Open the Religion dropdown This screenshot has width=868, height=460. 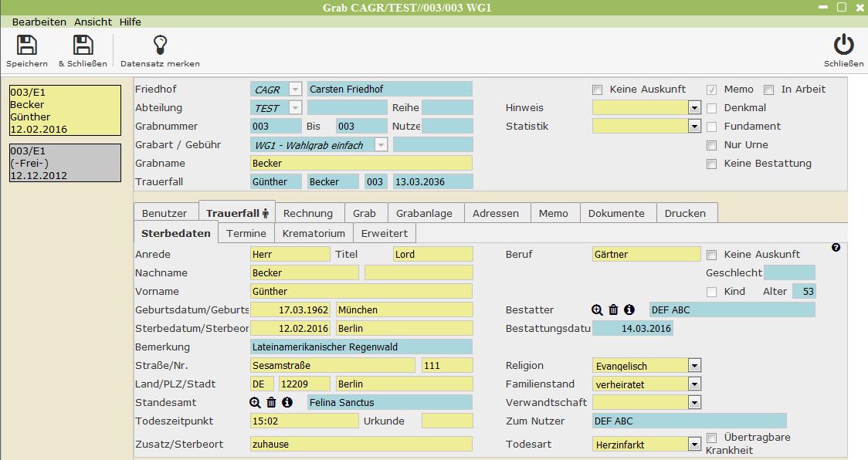coord(694,366)
